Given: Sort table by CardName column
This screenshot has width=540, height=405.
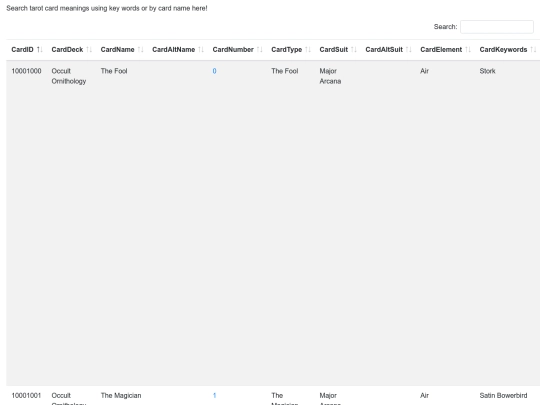Looking at the screenshot, I should click(122, 50).
